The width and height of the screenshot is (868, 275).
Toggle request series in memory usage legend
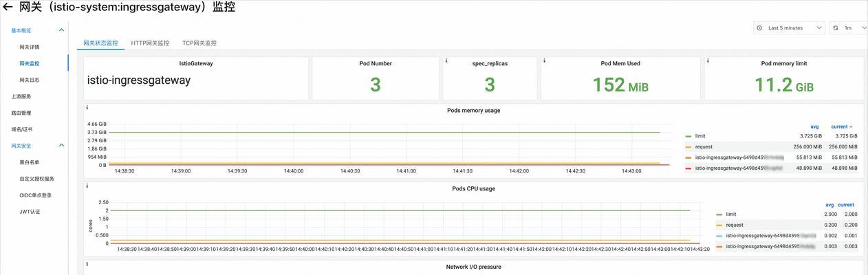tap(704, 146)
